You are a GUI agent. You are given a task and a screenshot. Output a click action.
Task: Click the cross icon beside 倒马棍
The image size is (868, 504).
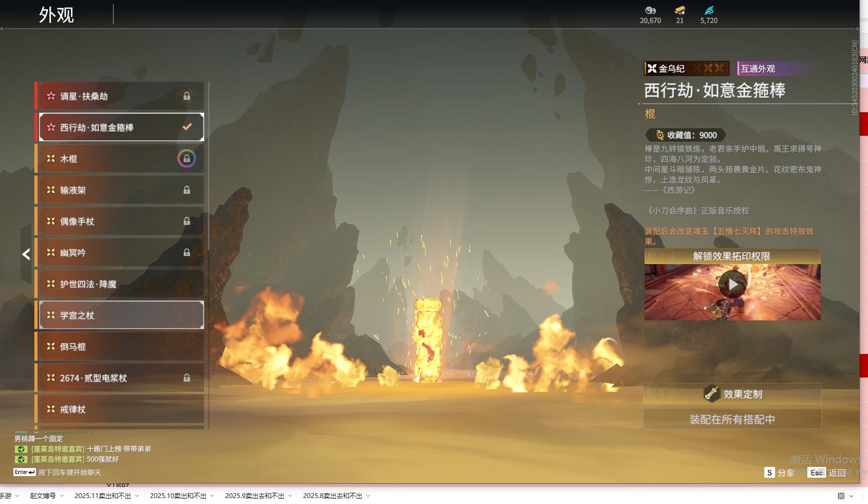[x=51, y=346]
